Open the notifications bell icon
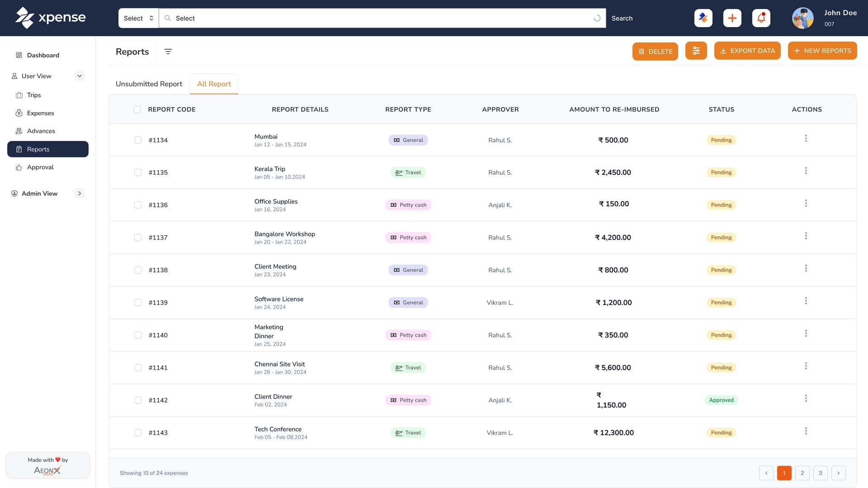This screenshot has height=488, width=868. pyautogui.click(x=761, y=18)
